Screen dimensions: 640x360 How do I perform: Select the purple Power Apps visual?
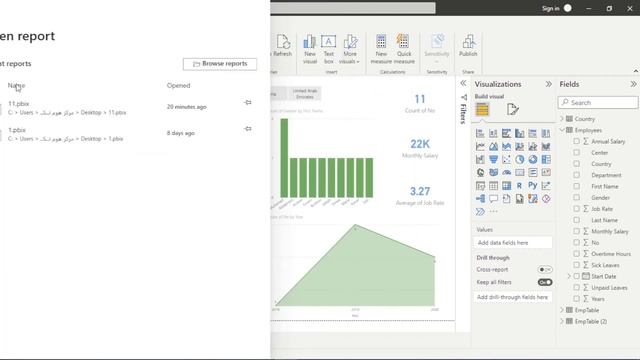click(546, 199)
